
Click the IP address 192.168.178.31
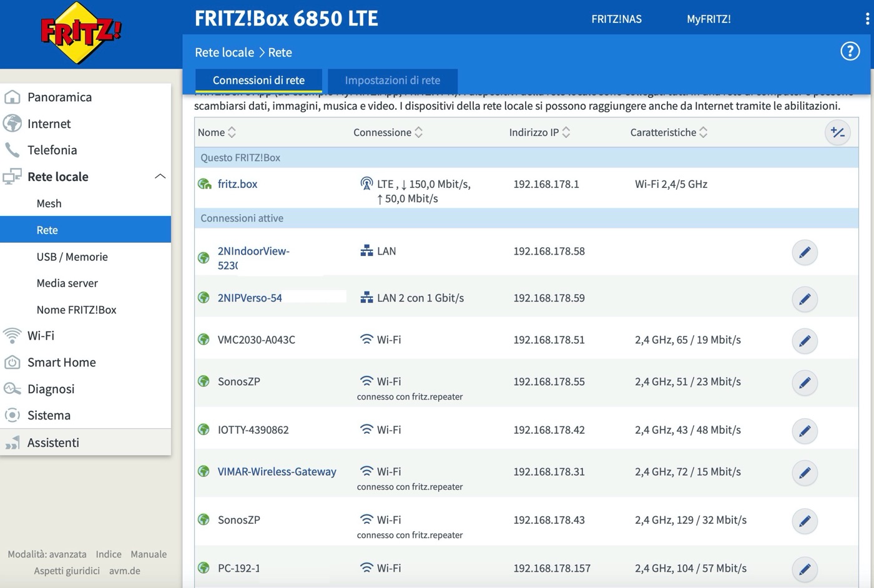tap(549, 471)
